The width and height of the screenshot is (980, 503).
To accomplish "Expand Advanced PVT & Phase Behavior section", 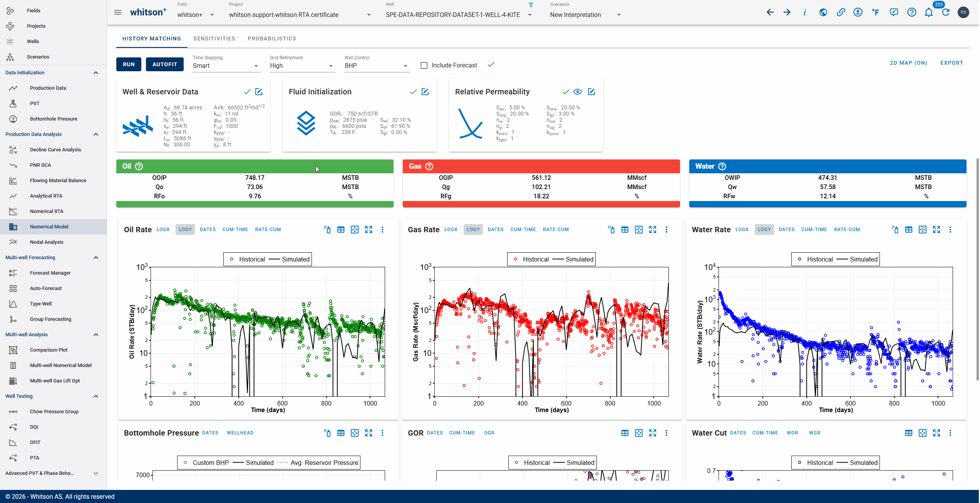I will tap(96, 473).
